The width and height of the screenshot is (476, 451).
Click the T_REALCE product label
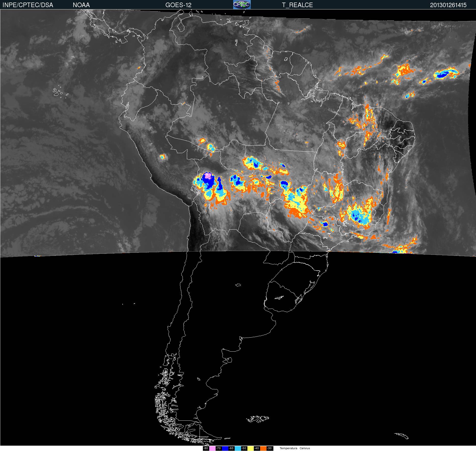[297, 5]
